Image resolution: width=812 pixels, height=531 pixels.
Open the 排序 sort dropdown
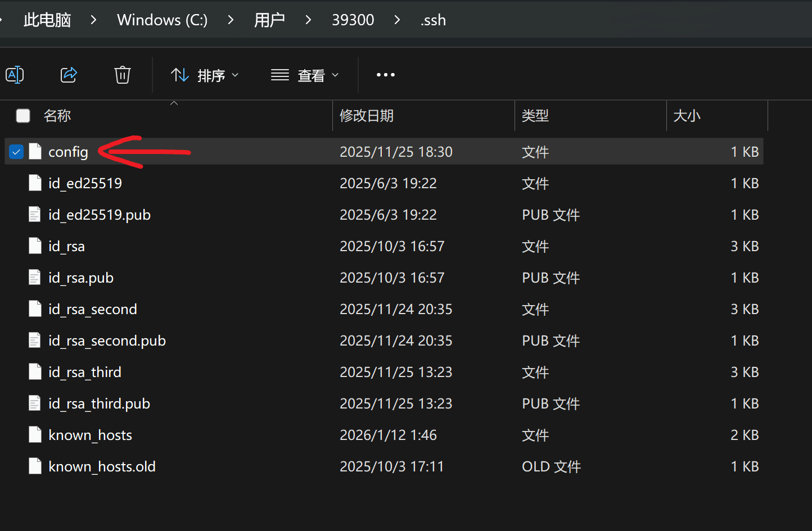pos(205,75)
